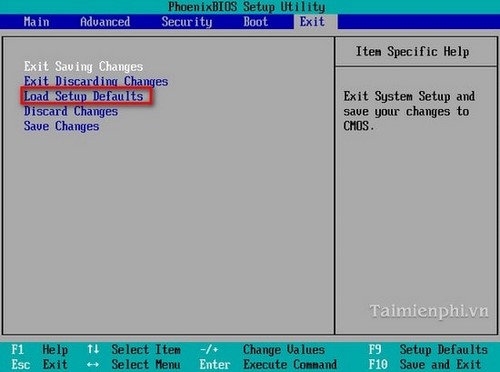This screenshot has height=372, width=500.
Task: Click the Select Item footer label
Action: click(146, 350)
